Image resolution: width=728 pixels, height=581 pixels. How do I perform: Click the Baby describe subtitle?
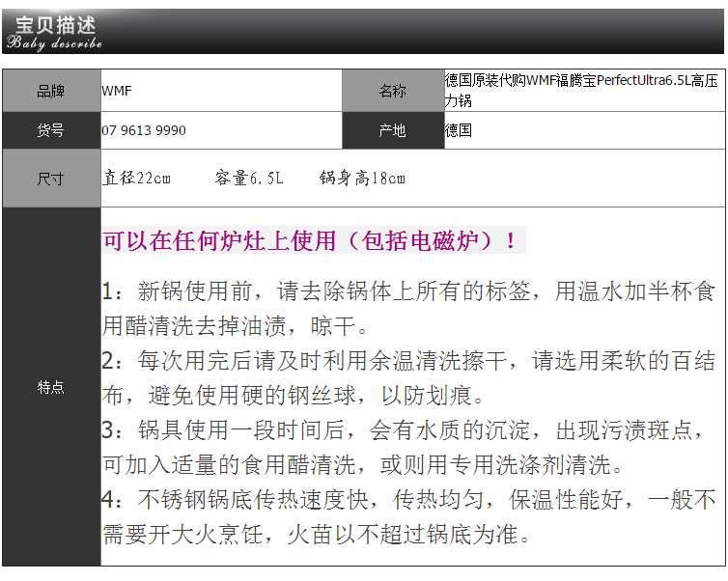(54, 43)
